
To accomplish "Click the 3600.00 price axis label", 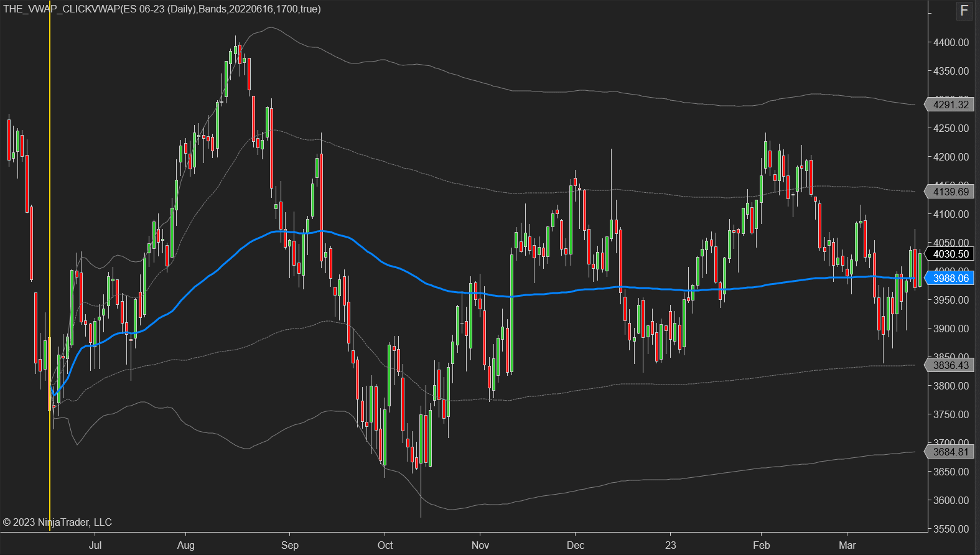I will pos(951,500).
